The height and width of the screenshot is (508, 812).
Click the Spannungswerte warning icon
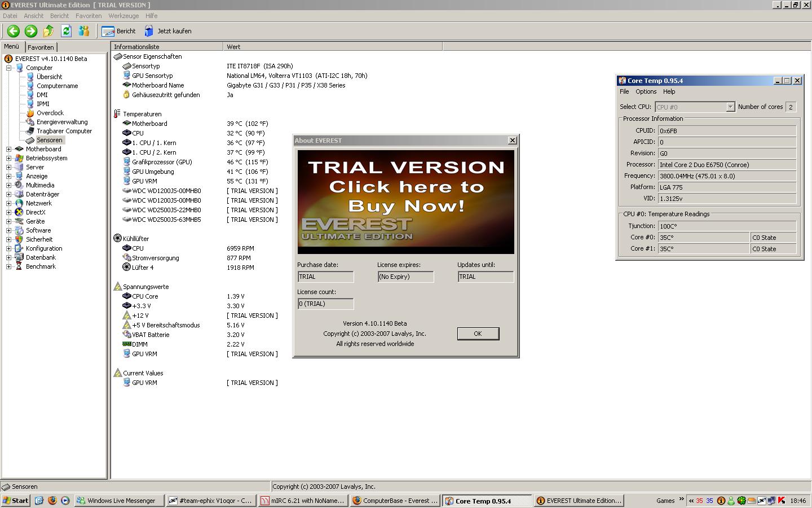[x=117, y=287]
